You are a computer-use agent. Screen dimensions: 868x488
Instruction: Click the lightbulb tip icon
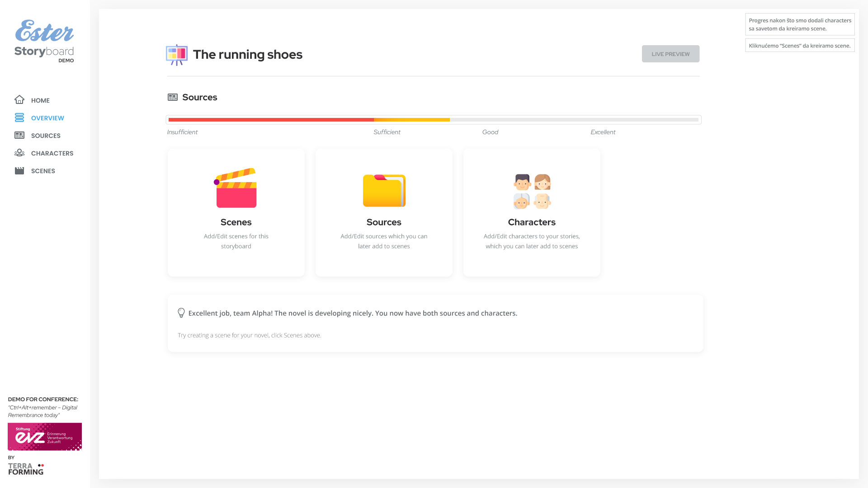[x=181, y=313]
